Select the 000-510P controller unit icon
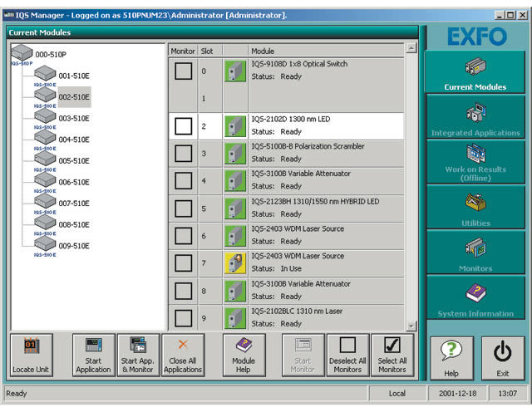This screenshot has height=412, width=532. pyautogui.click(x=22, y=52)
